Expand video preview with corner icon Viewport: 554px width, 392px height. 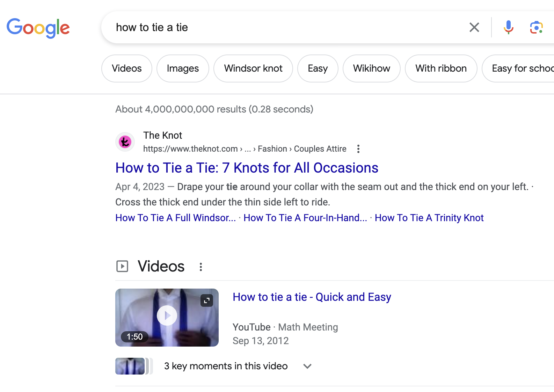point(207,300)
